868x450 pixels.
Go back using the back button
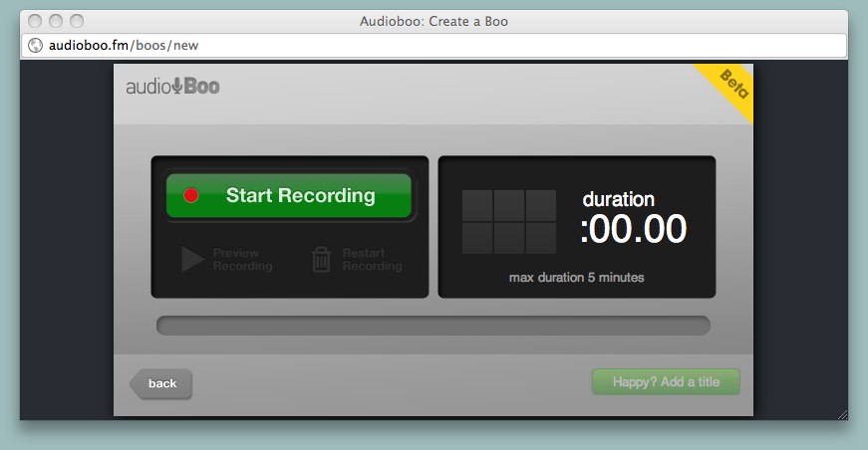coord(160,383)
